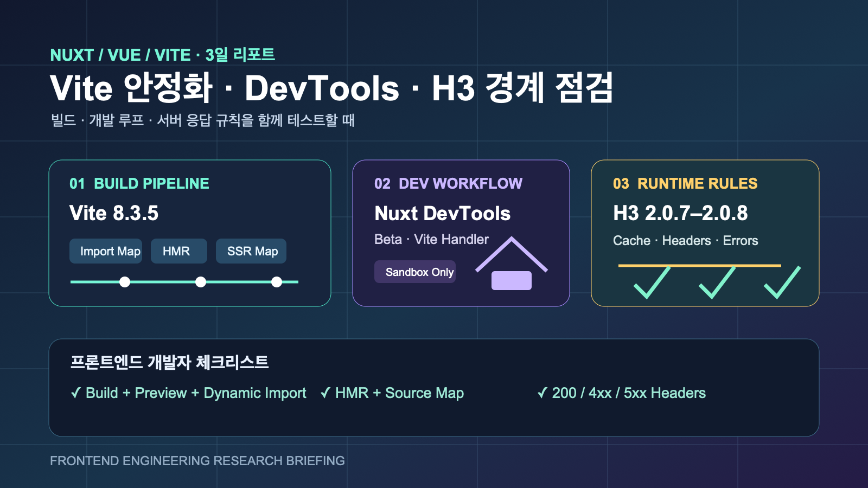The height and width of the screenshot is (488, 868).
Task: Click the Nuxt DevTools heading
Action: (443, 213)
